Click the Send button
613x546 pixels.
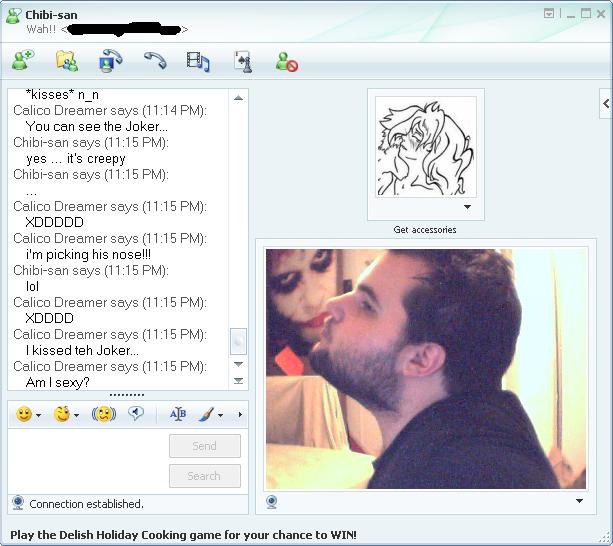(204, 446)
